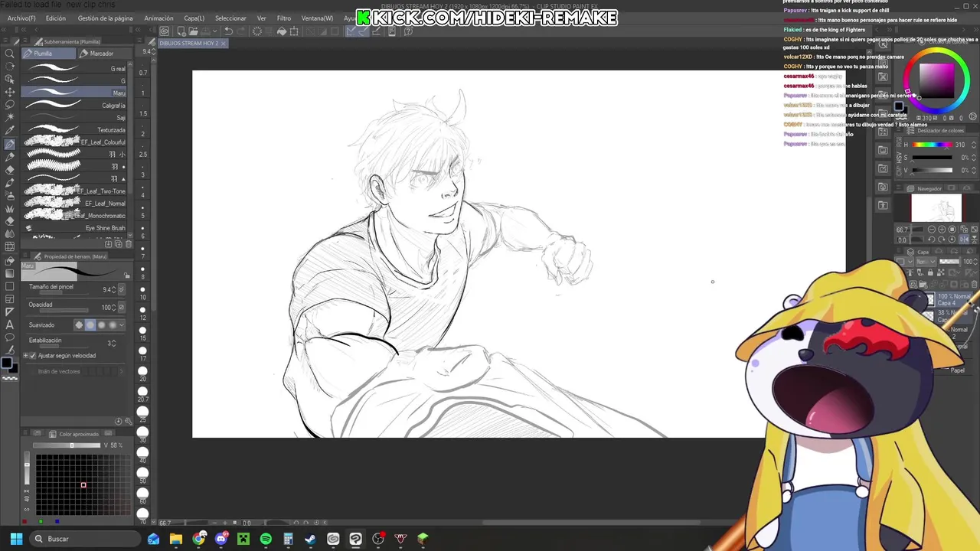Select the Texturizada pen brush
The height and width of the screenshot is (551, 980).
75,130
